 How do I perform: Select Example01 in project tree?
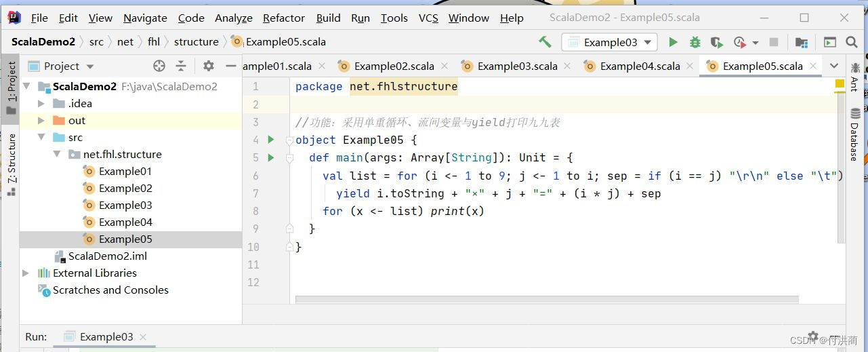point(125,171)
